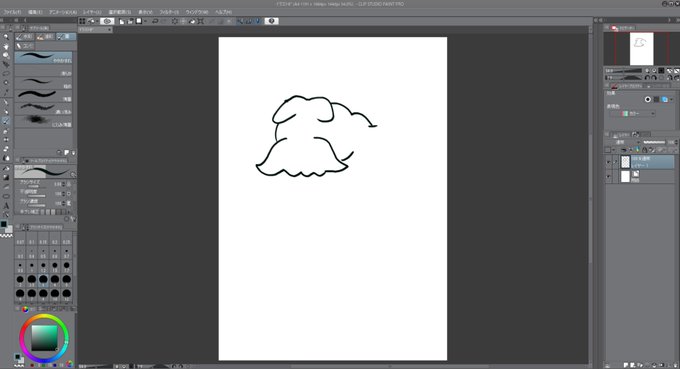Select the highlighted Brush tool
This screenshot has width=680, height=369.
click(6, 121)
